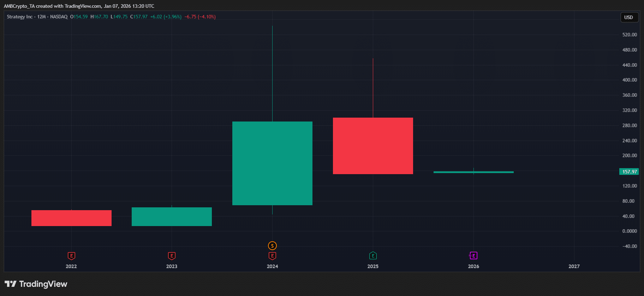Click the red 2022 candle
Image resolution: width=644 pixels, height=296 pixels.
71,218
